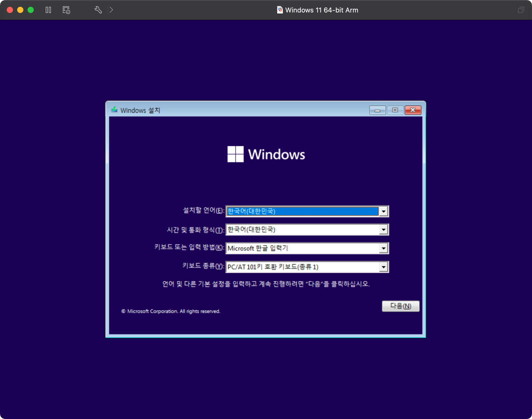532x419 pixels.
Task: Click the Windows 설치 title text
Action: [140, 110]
